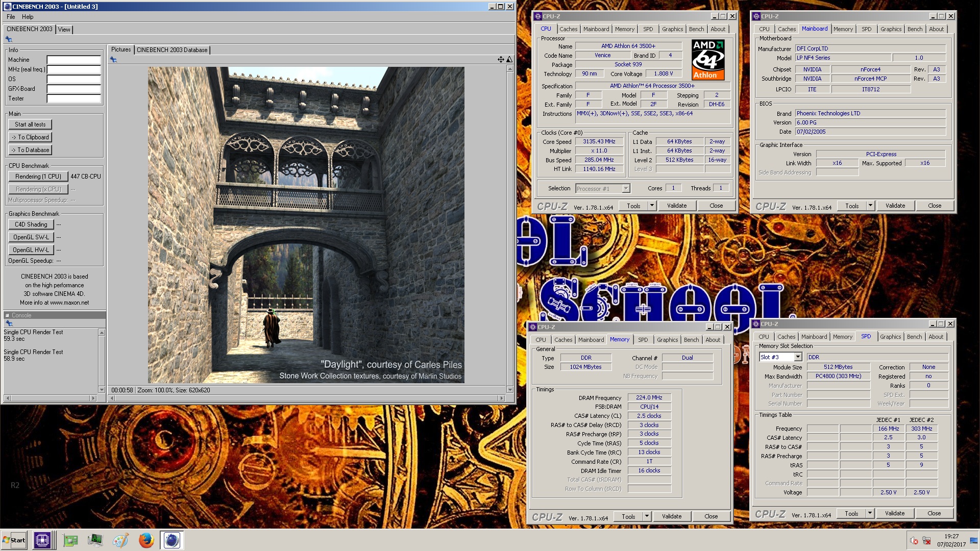980x551 pixels.
Task: Click the DRAM Frequency value 224.0 MHz
Action: click(x=649, y=397)
